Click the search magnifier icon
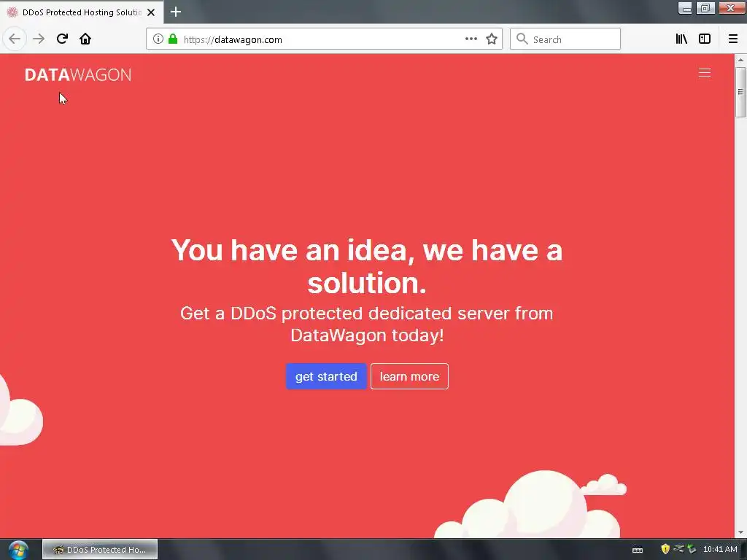Screen dimensions: 747x560 [x=522, y=39]
